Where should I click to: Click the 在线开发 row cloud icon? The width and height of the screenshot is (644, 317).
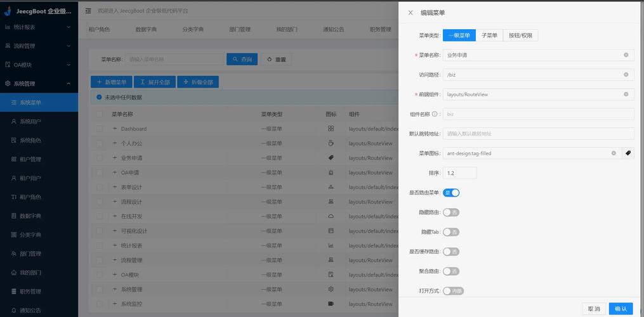point(331,216)
